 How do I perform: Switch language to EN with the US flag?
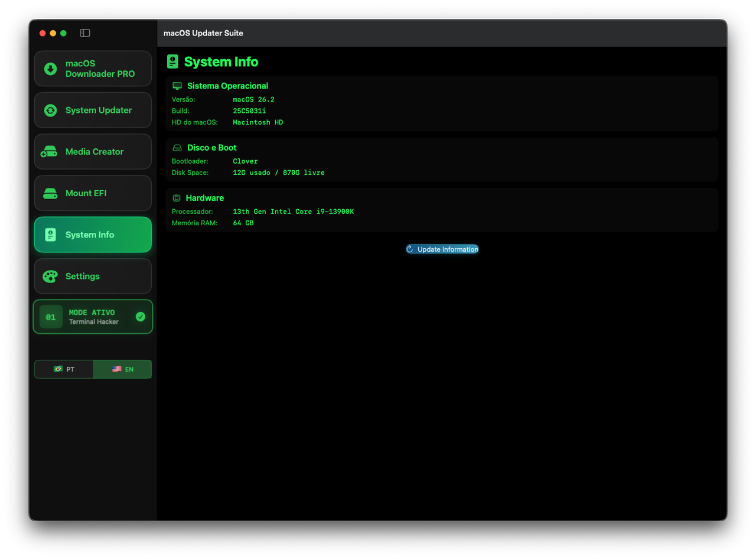pyautogui.click(x=122, y=369)
